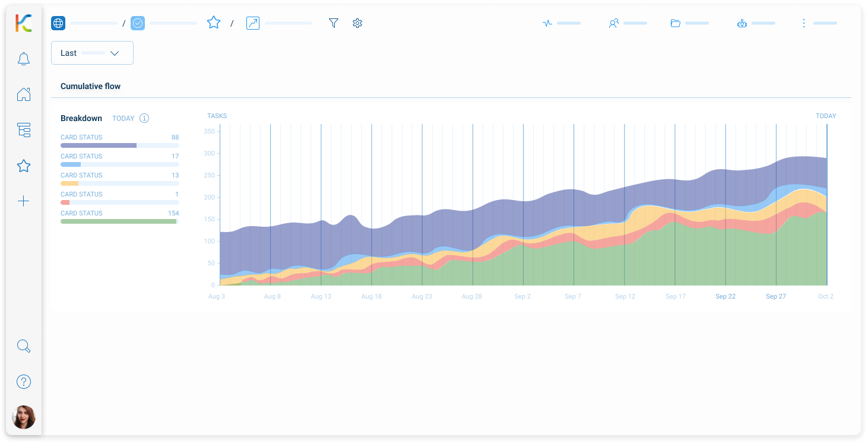The height and width of the screenshot is (444, 868).
Task: Click the user avatar photo
Action: coord(24,417)
